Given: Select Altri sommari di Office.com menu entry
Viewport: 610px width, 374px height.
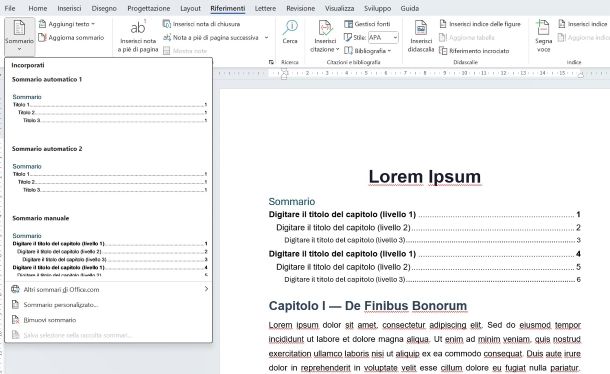Looking at the screenshot, I should point(109,289).
